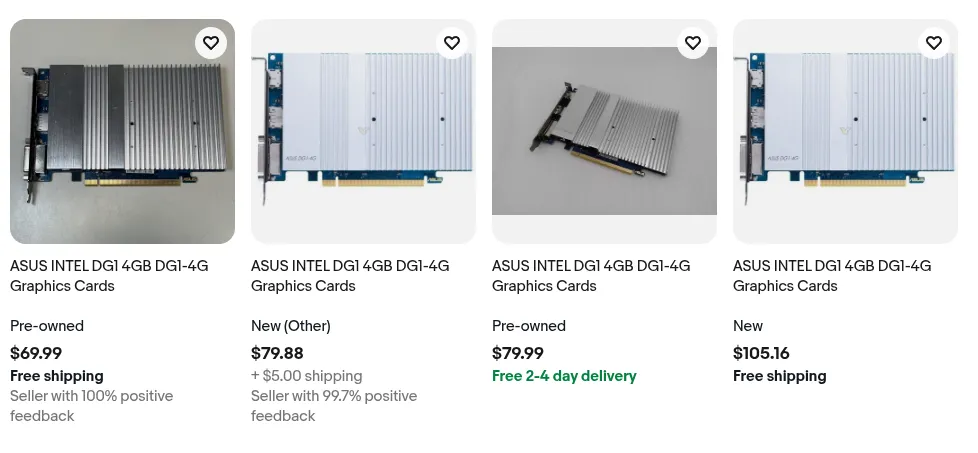Click the $105.16 listing's product image
The width and height of the screenshot is (978, 453).
tap(845, 132)
